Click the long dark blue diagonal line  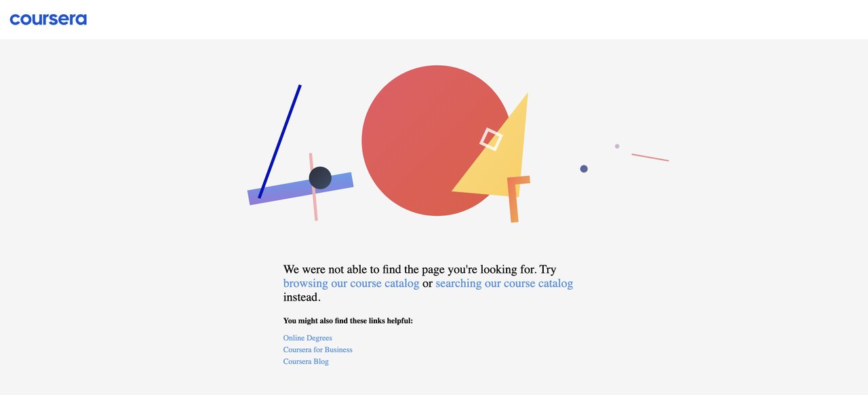279,141
